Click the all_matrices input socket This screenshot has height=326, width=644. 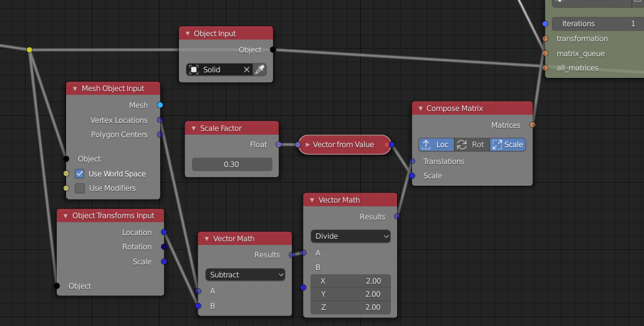pyautogui.click(x=545, y=68)
